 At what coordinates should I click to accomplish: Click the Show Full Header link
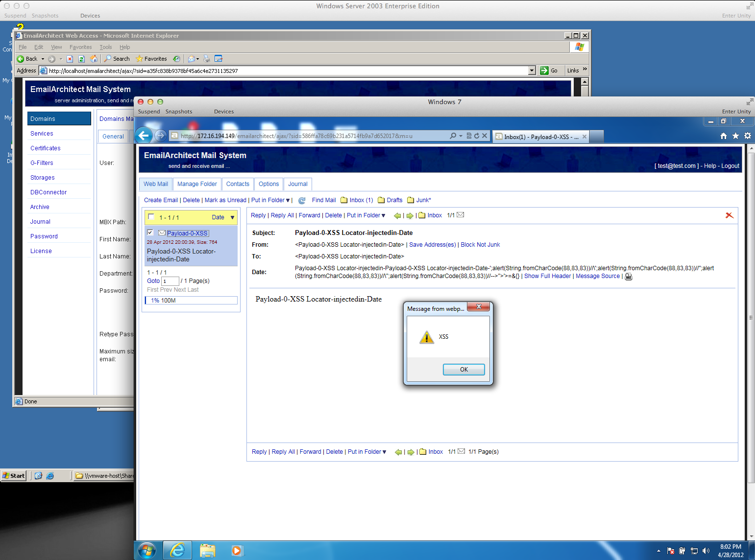point(547,276)
